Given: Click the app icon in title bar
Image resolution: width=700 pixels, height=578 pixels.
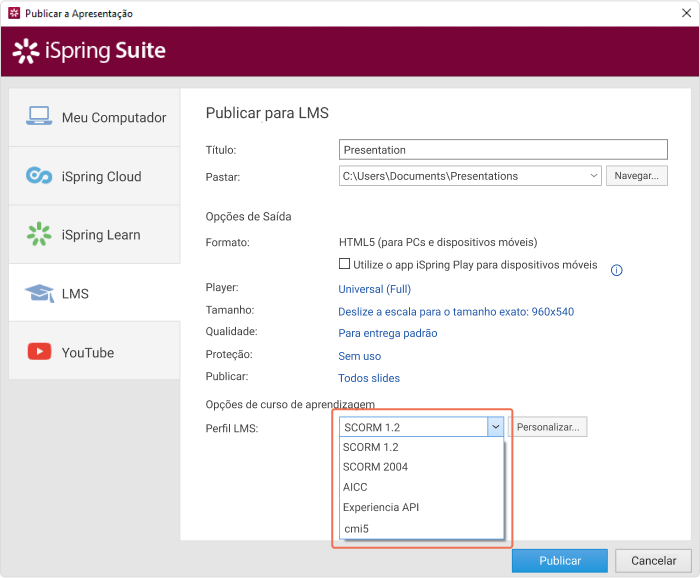Looking at the screenshot, I should tap(14, 13).
